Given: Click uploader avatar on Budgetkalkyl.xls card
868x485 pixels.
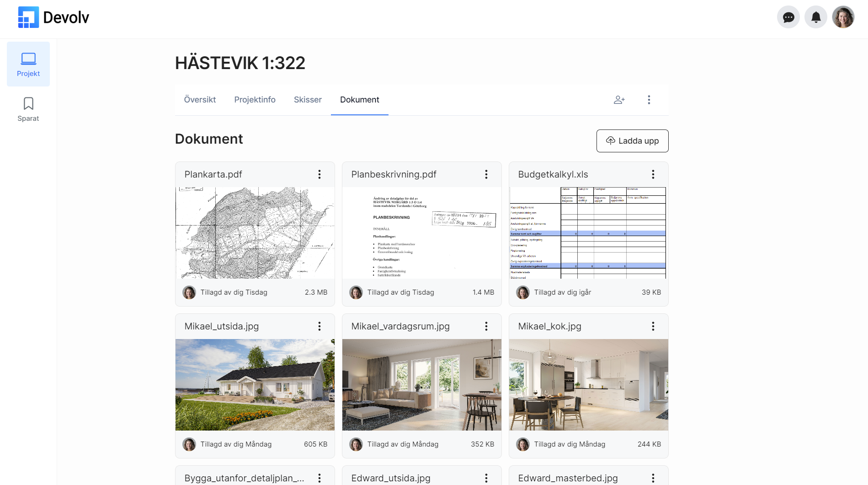Looking at the screenshot, I should point(523,292).
